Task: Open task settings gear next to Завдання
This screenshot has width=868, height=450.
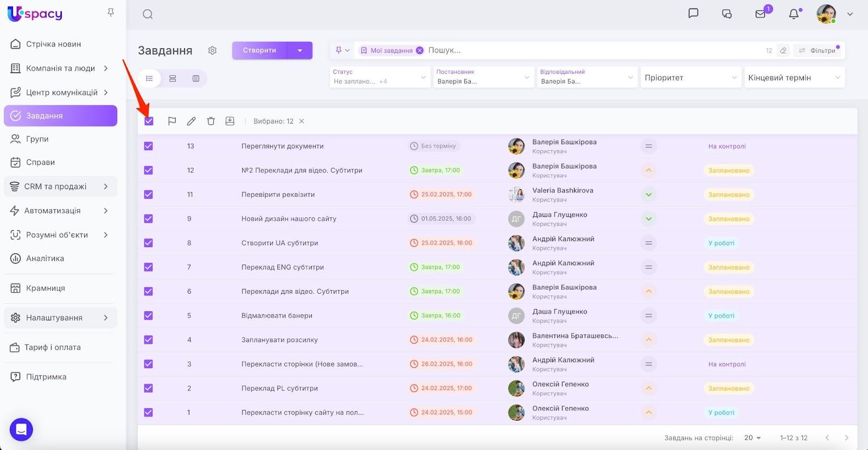Action: (x=212, y=50)
